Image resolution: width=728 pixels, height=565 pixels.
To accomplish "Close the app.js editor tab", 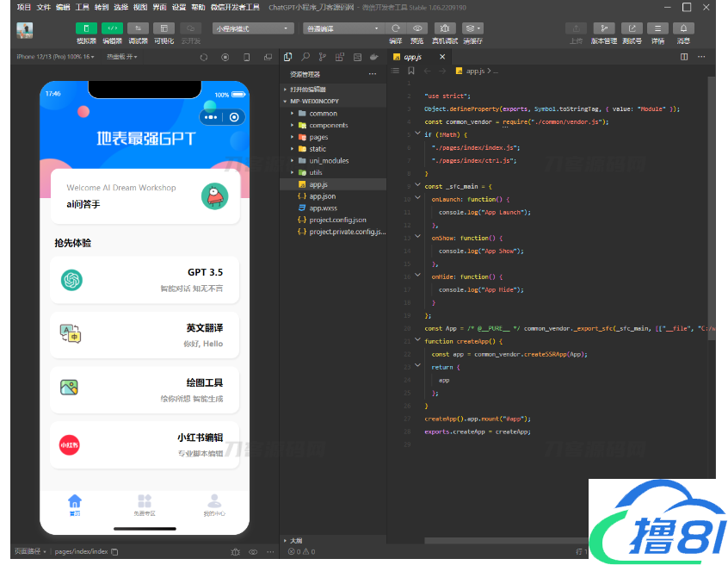I will [x=442, y=57].
